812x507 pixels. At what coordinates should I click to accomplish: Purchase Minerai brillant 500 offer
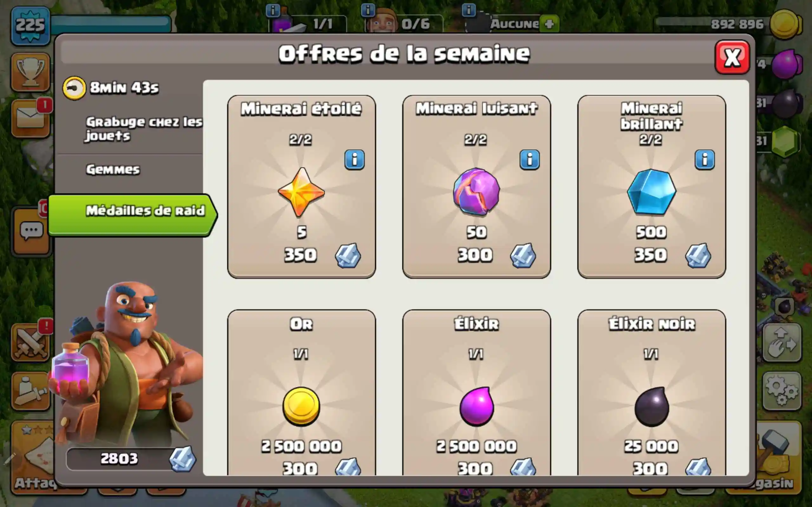pyautogui.click(x=652, y=187)
